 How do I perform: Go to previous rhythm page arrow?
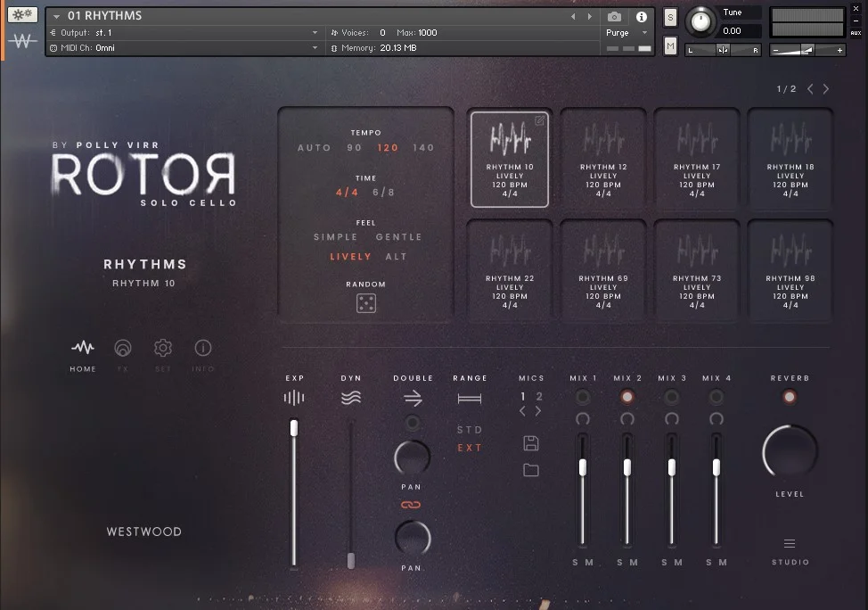(x=810, y=89)
